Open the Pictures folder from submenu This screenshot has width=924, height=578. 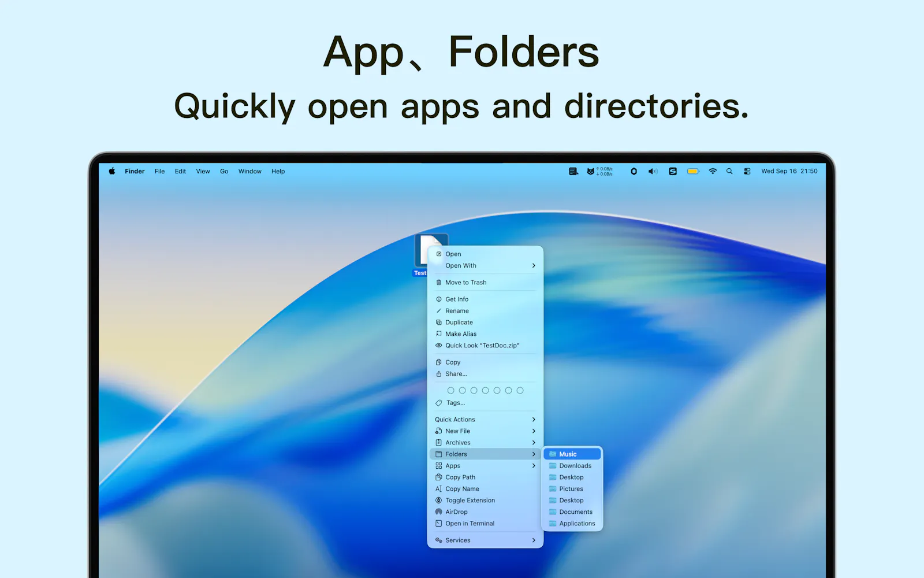pos(572,489)
